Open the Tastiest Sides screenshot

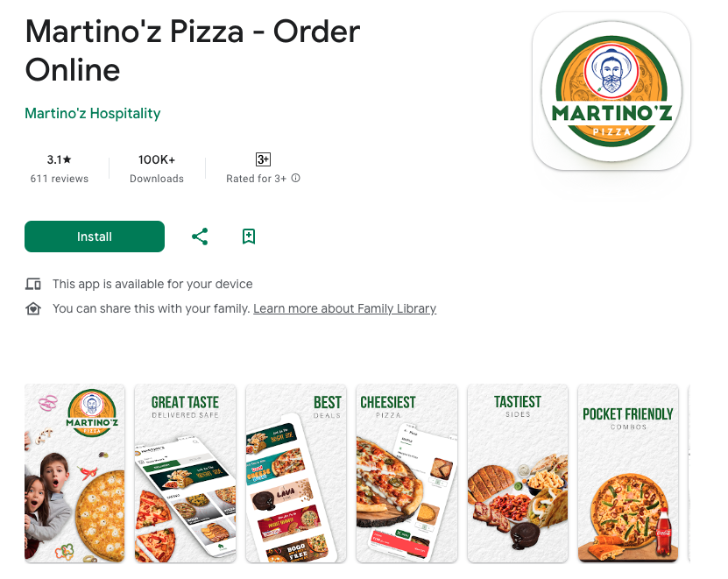517,473
